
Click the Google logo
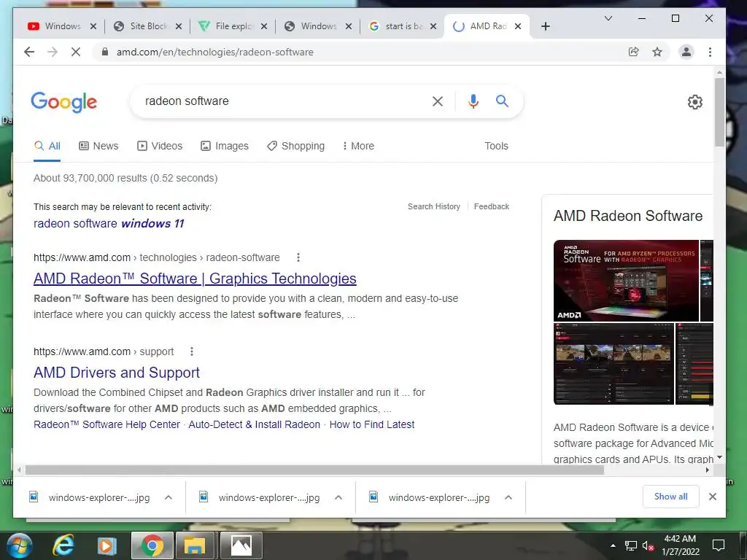64,102
